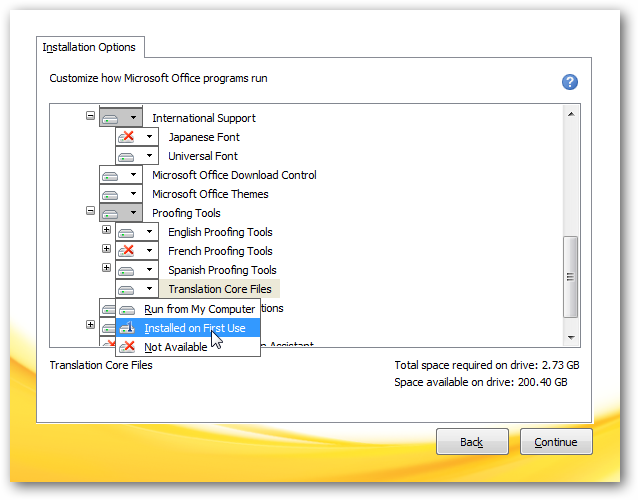The width and height of the screenshot is (638, 500).
Task: Expand English Proofing Tools node
Action: [x=106, y=229]
